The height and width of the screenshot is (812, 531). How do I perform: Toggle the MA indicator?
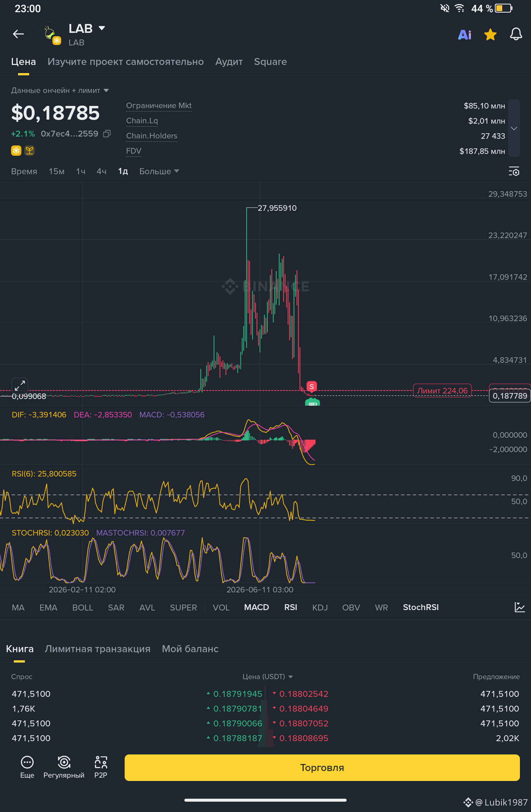[18, 608]
